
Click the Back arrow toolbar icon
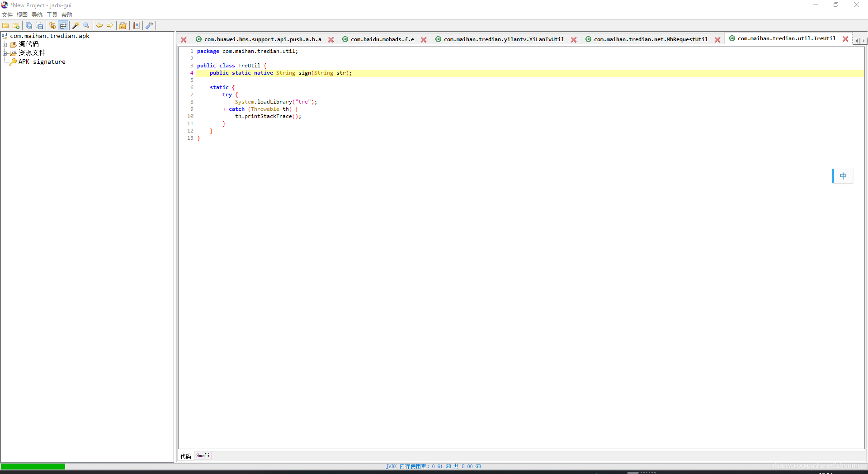click(99, 26)
